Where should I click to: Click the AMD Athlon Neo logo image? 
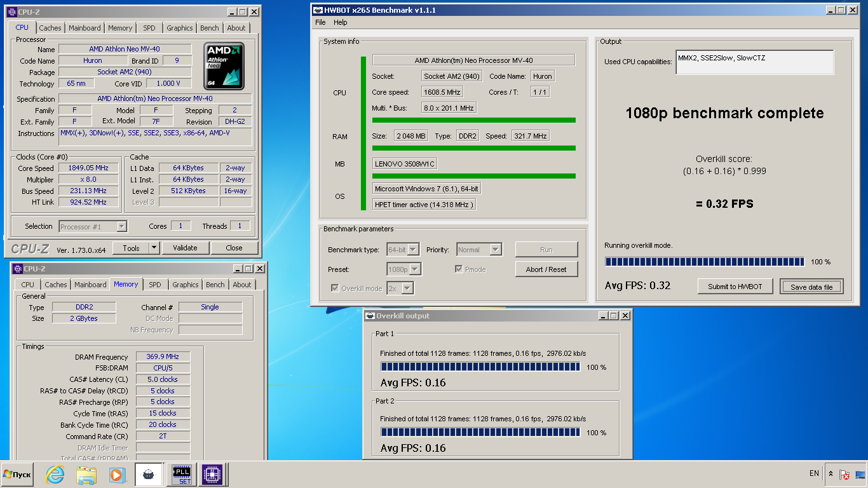[x=224, y=66]
